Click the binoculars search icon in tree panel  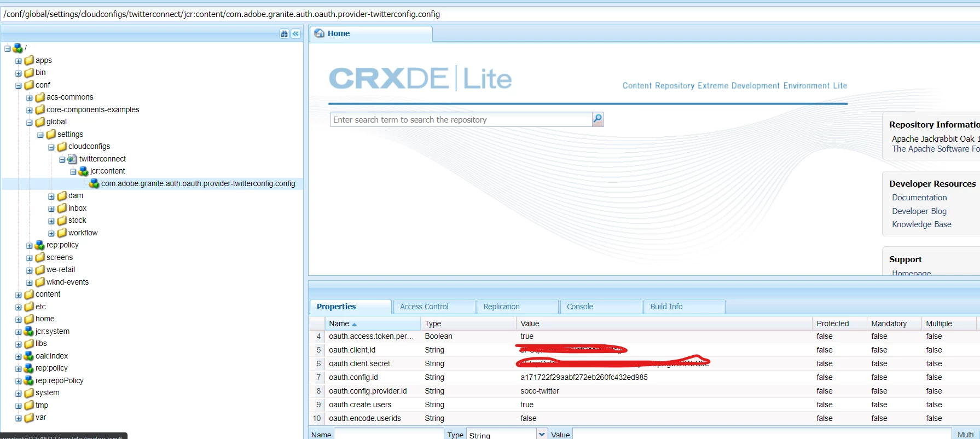tap(284, 34)
